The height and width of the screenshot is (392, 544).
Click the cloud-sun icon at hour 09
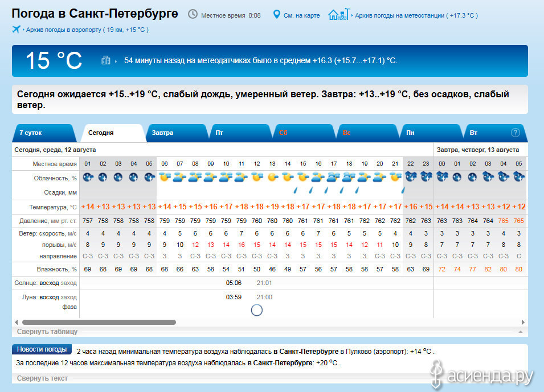[x=211, y=177]
